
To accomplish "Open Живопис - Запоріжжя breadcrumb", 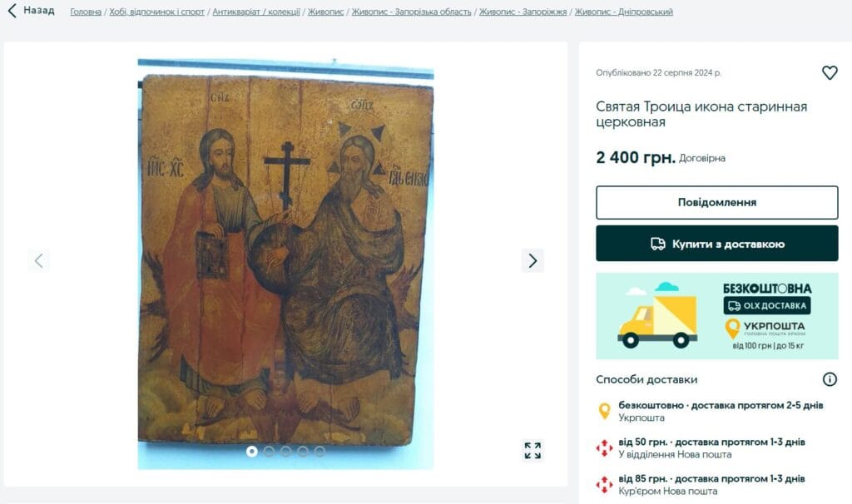I will click(x=523, y=12).
